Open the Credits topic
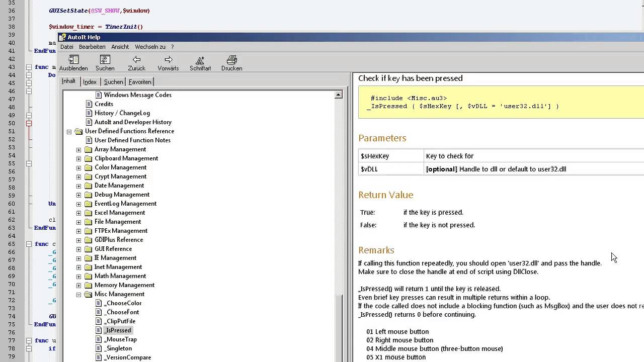Viewport: 644px width, 362px height. click(104, 104)
